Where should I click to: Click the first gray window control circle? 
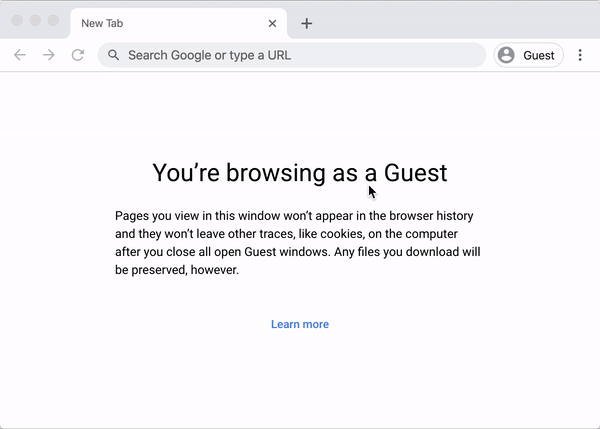point(17,20)
